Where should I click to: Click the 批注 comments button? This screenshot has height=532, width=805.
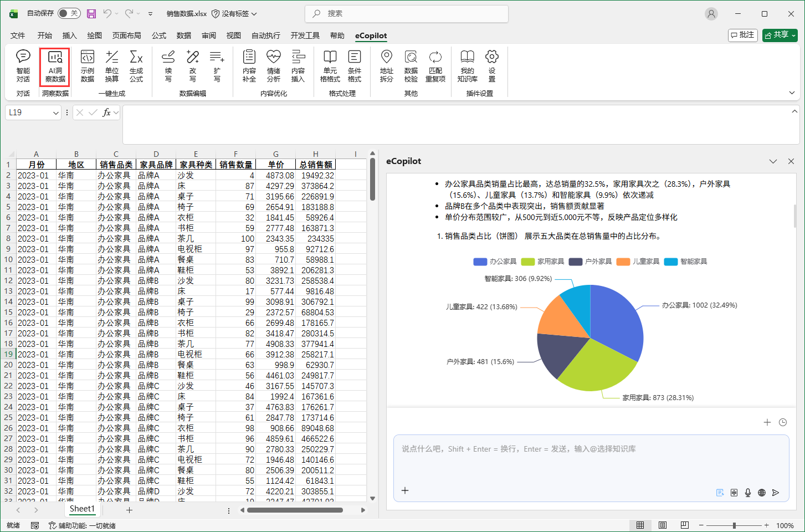pos(742,35)
